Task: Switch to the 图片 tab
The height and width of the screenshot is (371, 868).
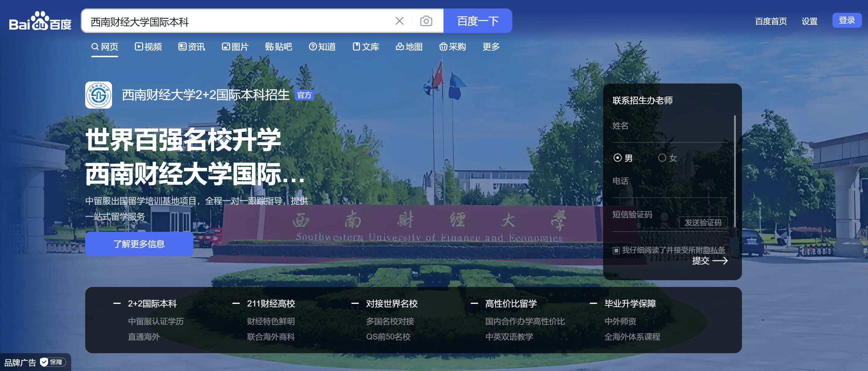Action: click(235, 47)
